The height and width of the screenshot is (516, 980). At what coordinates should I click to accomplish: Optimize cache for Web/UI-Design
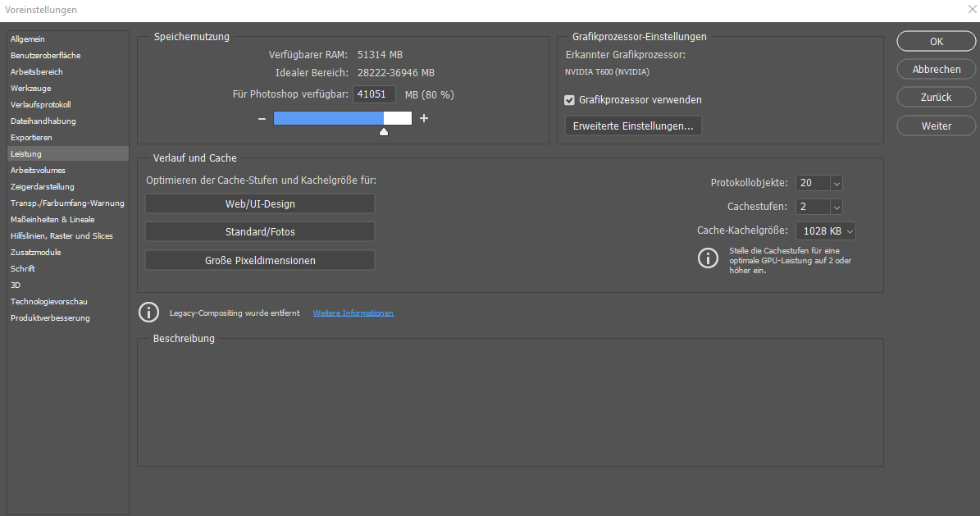click(x=260, y=204)
